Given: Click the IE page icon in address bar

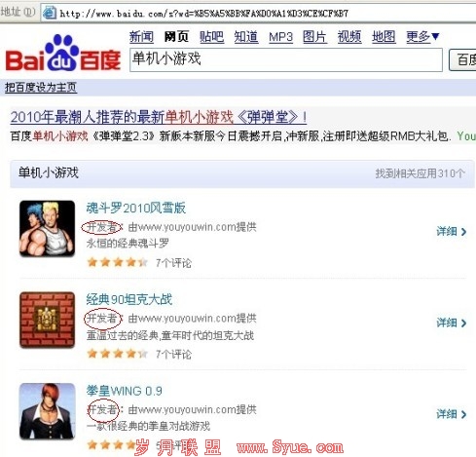Looking at the screenshot, I should coord(50,13).
